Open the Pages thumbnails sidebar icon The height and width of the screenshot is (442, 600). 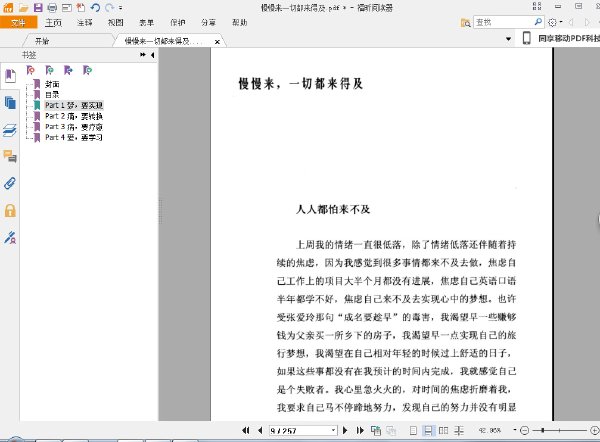[x=10, y=103]
